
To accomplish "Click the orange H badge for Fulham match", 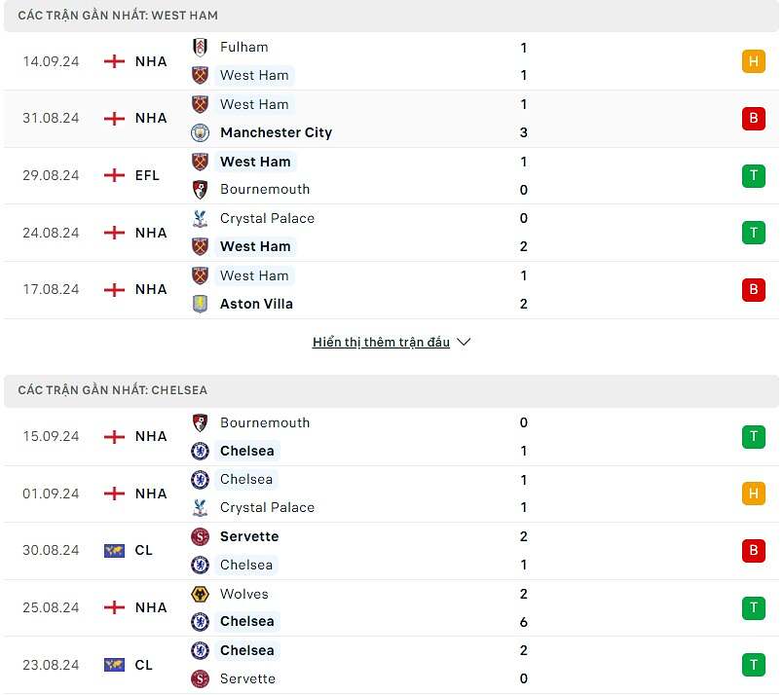I will point(753,61).
